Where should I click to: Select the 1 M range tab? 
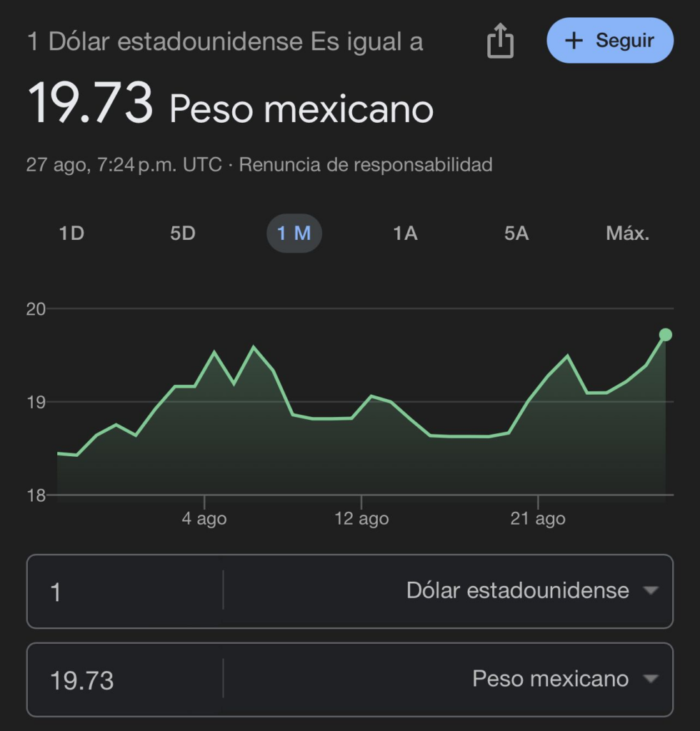coord(294,233)
